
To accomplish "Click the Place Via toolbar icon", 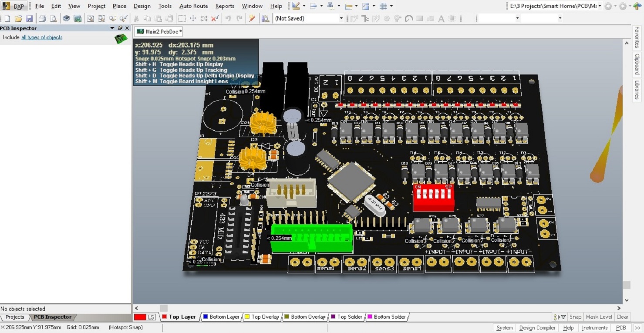I will point(398,18).
